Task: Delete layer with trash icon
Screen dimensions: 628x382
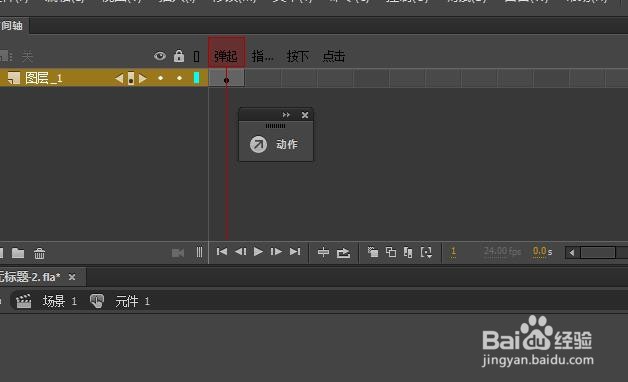Action: click(x=39, y=253)
